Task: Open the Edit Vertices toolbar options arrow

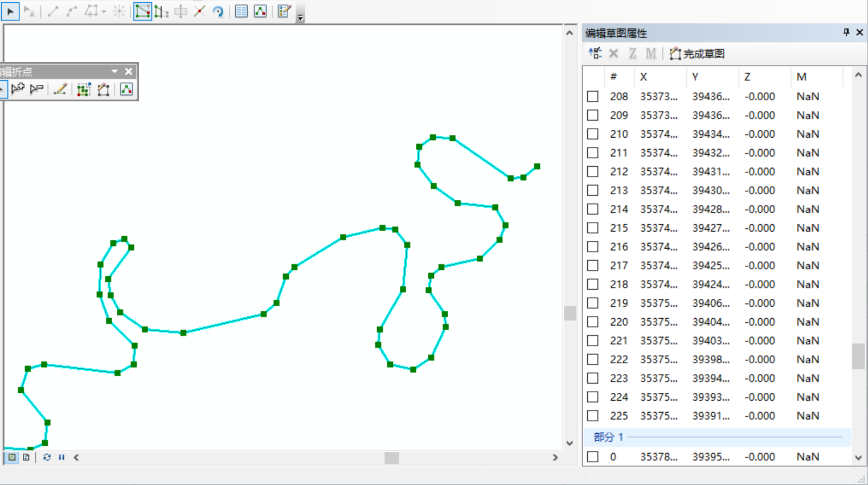Action: coord(114,72)
